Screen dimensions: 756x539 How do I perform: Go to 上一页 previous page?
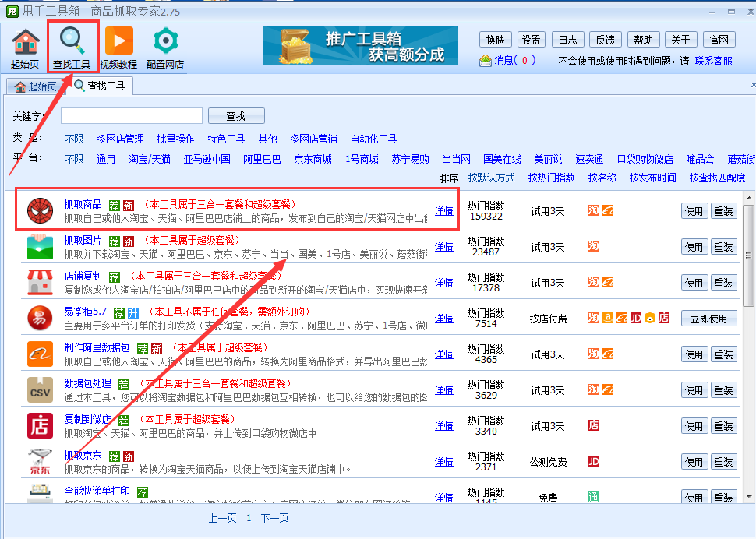[222, 518]
